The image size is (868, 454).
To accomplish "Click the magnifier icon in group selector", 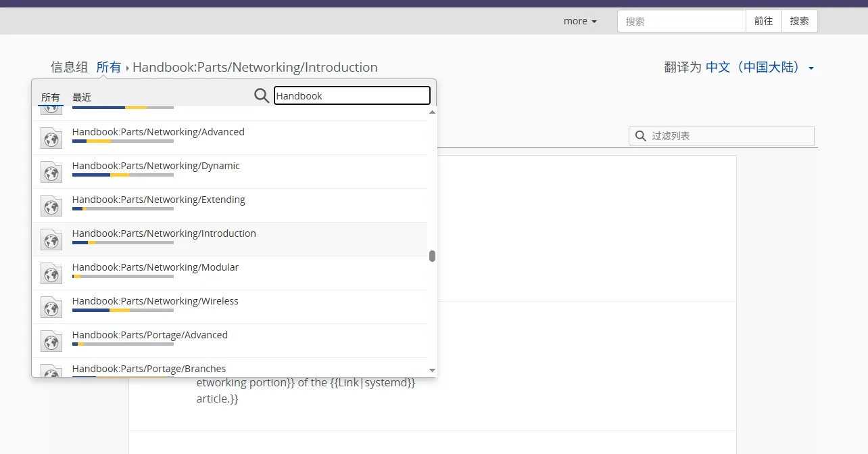I will pyautogui.click(x=262, y=95).
